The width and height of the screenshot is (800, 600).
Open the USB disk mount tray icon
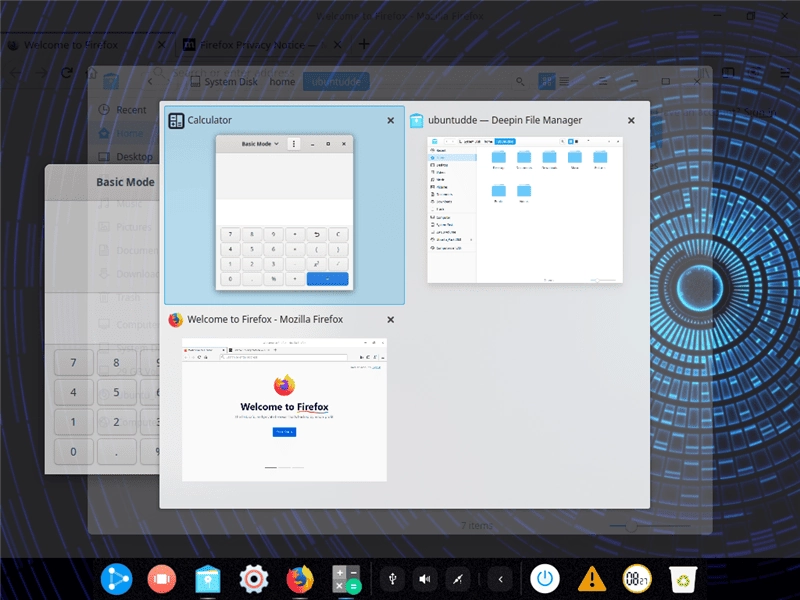pos(392,579)
